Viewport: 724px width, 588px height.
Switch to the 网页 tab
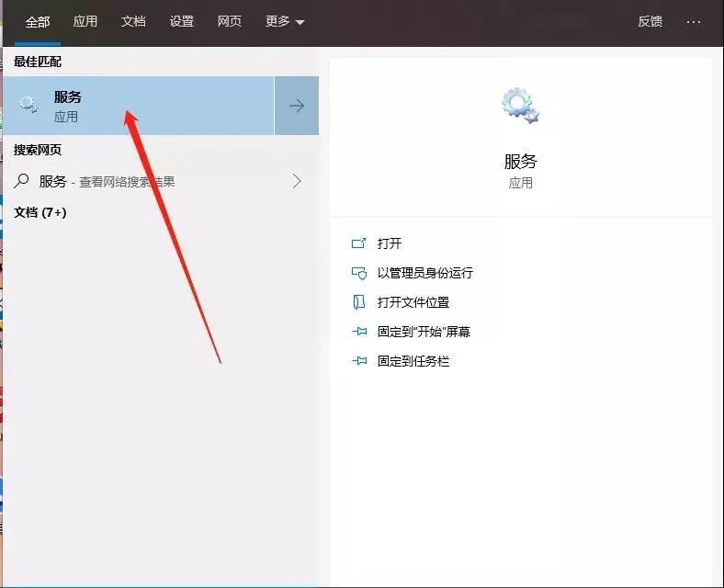[x=230, y=22]
